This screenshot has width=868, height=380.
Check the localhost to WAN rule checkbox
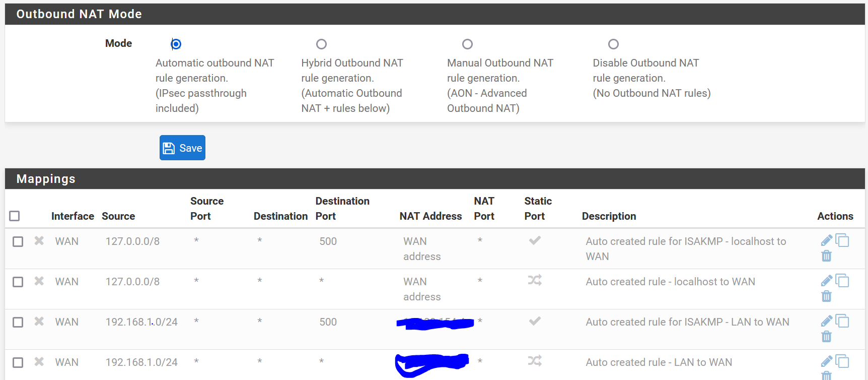[18, 282]
